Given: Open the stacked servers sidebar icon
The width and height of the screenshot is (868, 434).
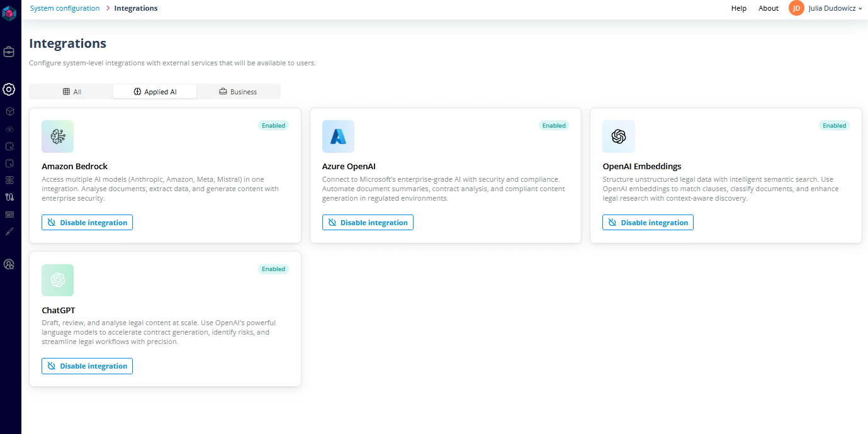Looking at the screenshot, I should click(x=9, y=180).
